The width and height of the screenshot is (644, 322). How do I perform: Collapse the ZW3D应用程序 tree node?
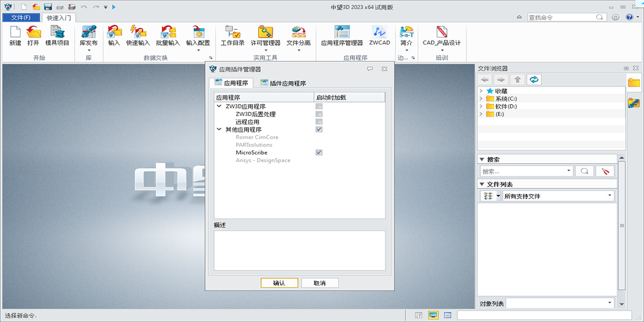click(x=218, y=106)
